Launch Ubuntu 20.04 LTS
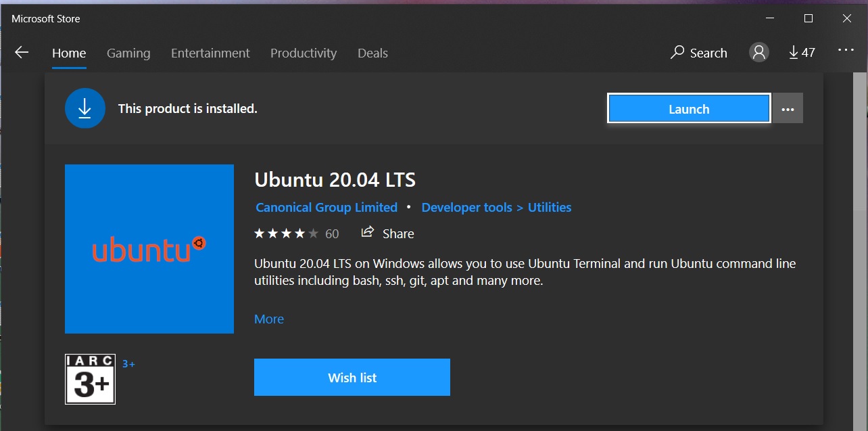The image size is (868, 431). tap(689, 109)
